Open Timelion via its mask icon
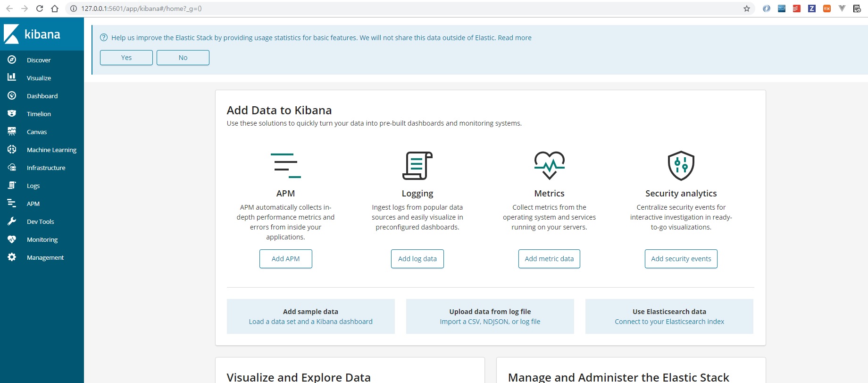This screenshot has width=868, height=383. click(12, 113)
